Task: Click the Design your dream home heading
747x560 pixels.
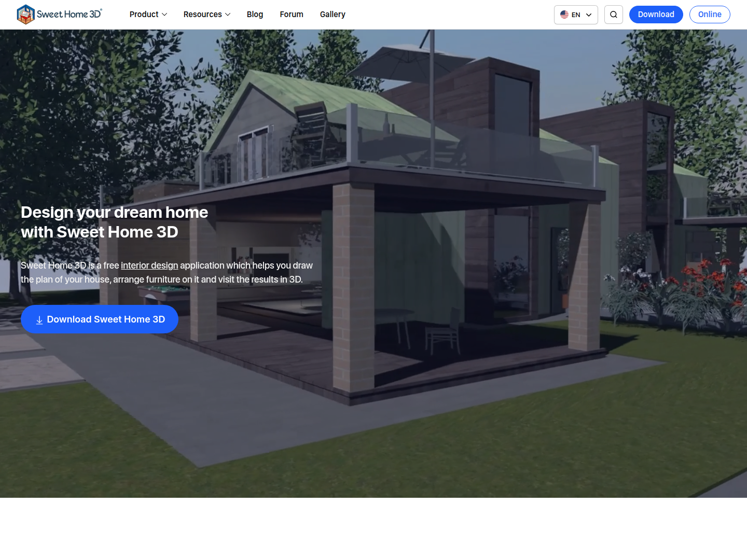Action: tap(115, 222)
